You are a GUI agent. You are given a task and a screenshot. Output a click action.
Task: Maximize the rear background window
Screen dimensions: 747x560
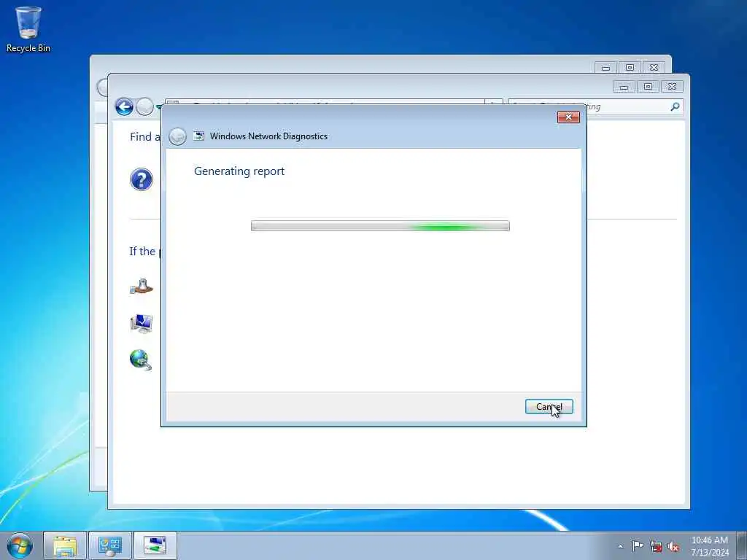[630, 68]
